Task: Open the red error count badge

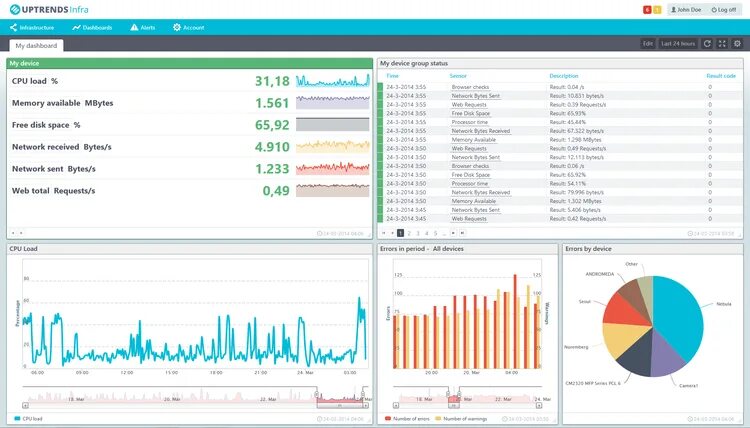Action: click(647, 10)
